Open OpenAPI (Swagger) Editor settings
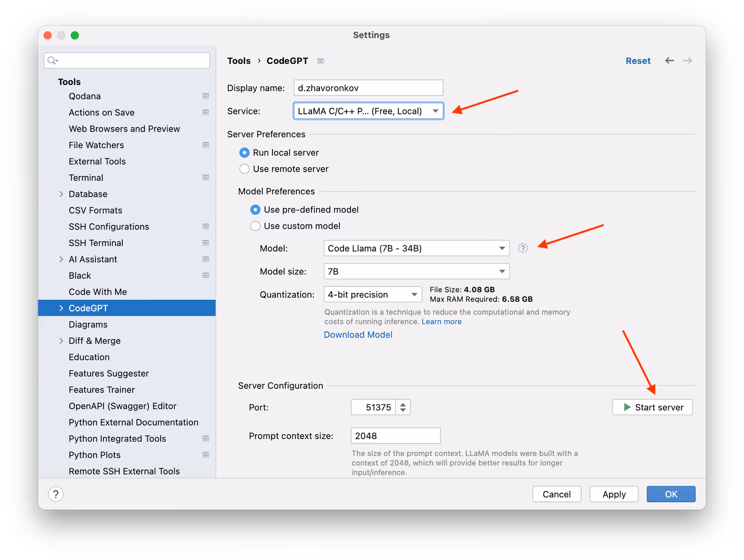The width and height of the screenshot is (744, 560). point(122,406)
